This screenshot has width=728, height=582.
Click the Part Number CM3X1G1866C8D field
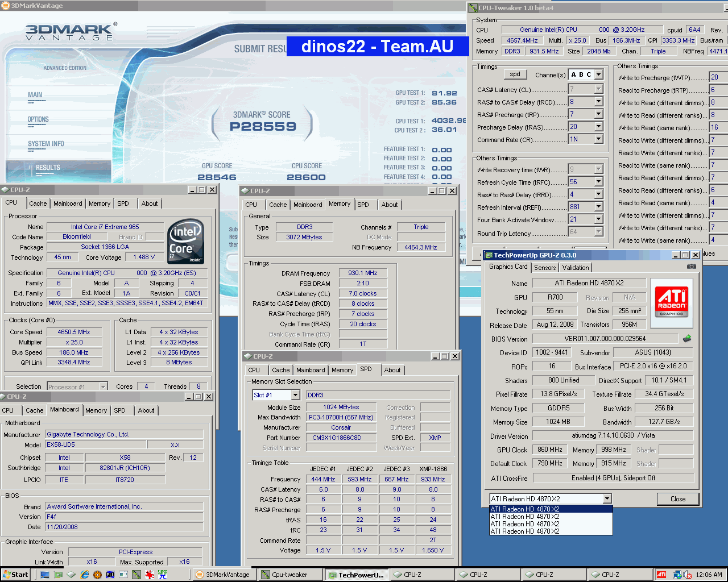click(341, 438)
